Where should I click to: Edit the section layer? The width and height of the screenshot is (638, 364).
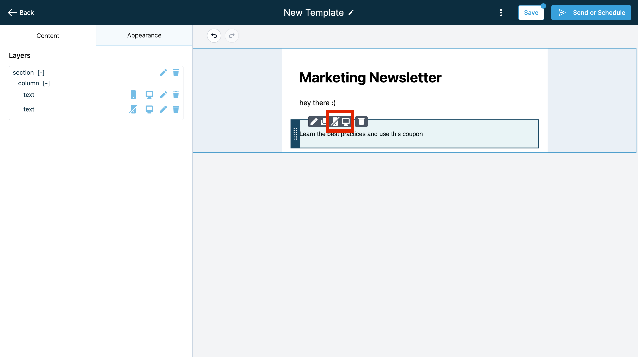pos(163,72)
